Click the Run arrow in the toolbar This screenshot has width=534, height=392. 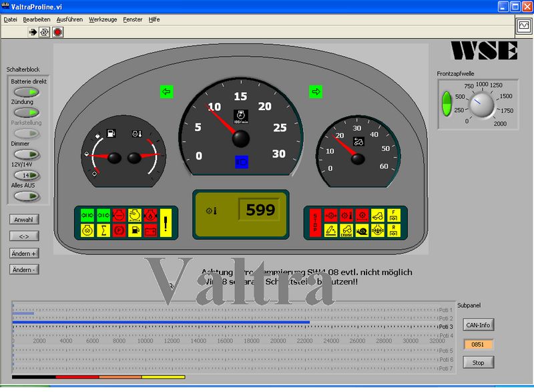click(33, 32)
